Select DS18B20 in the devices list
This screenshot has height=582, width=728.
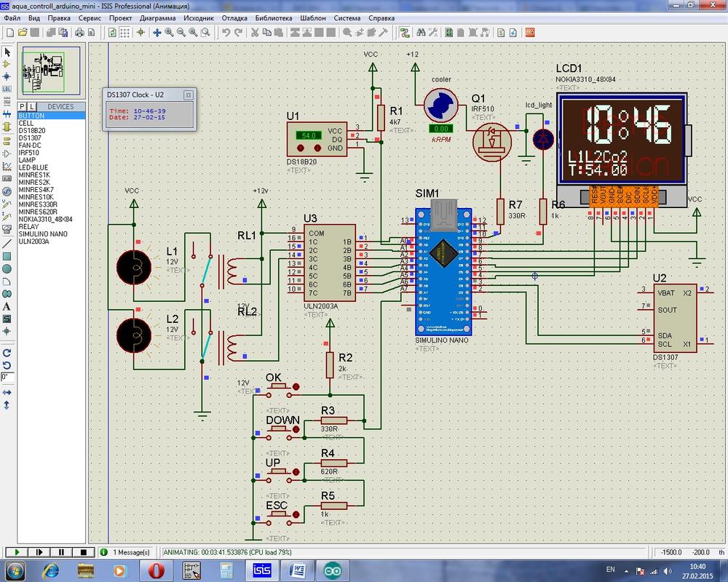coord(31,131)
